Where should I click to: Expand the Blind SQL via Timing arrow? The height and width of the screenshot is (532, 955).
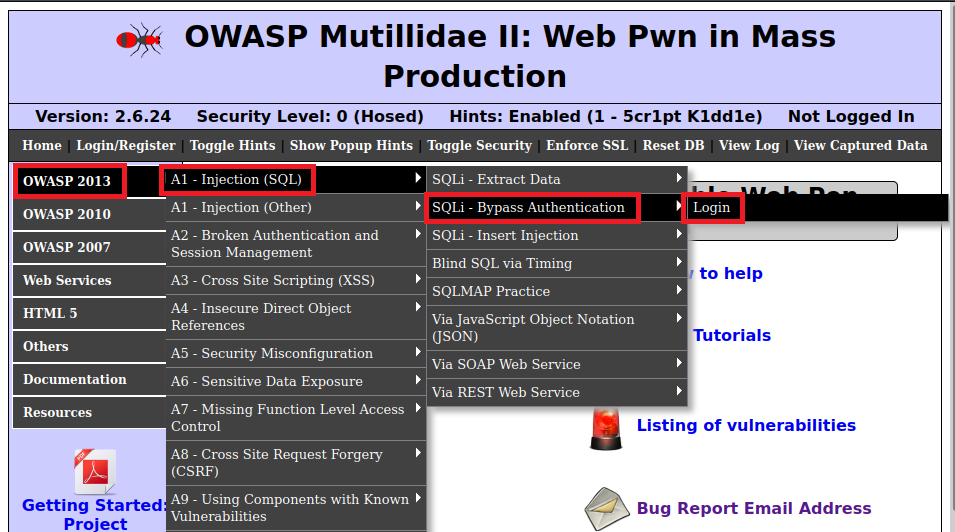[679, 262]
